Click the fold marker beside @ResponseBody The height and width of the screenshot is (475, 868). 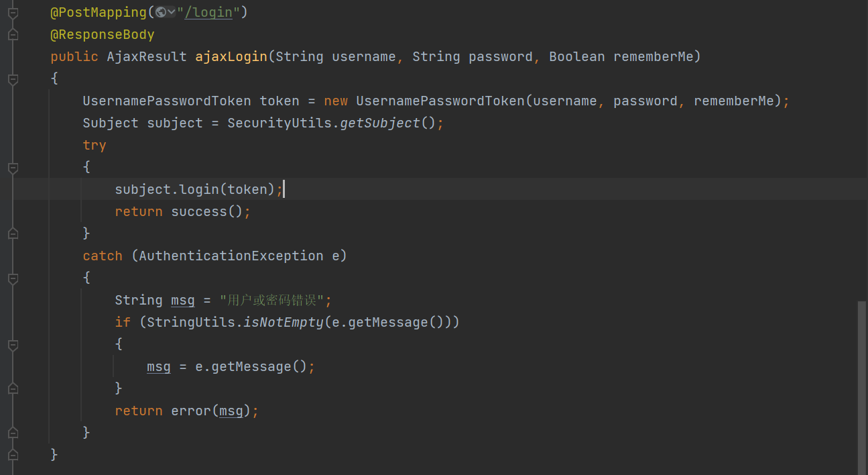click(x=12, y=34)
